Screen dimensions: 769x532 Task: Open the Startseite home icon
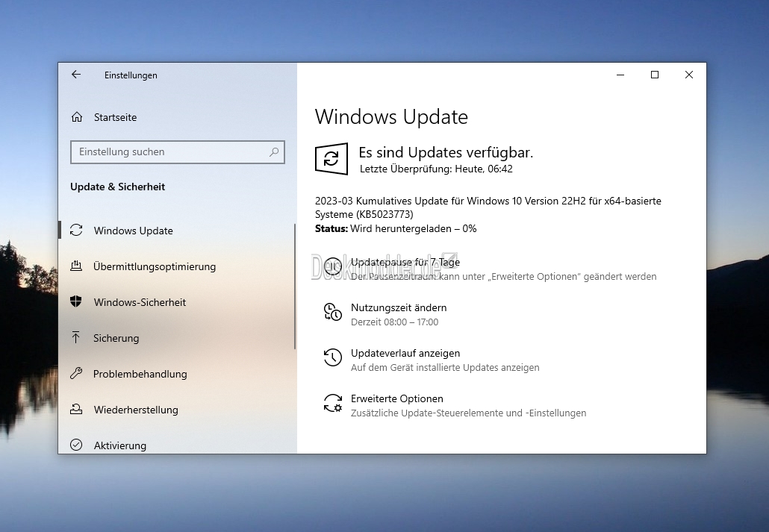[x=76, y=116]
